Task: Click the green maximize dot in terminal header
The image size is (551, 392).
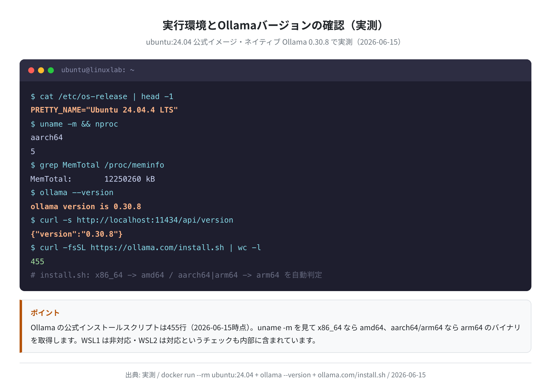Action: [51, 70]
